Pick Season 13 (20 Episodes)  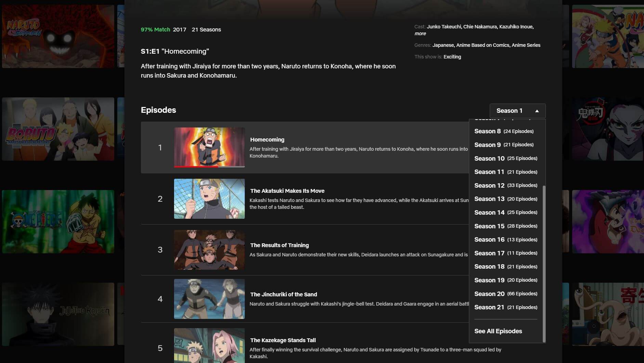pyautogui.click(x=505, y=199)
